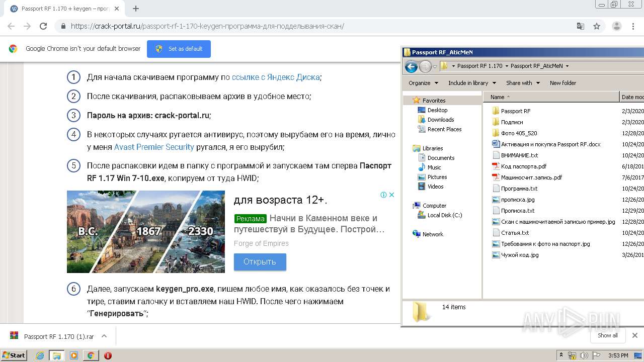Click the Chrome address bar URL

tap(207, 26)
